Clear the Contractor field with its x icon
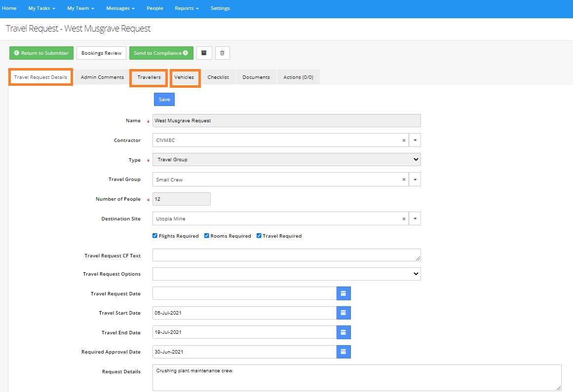 (x=404, y=140)
